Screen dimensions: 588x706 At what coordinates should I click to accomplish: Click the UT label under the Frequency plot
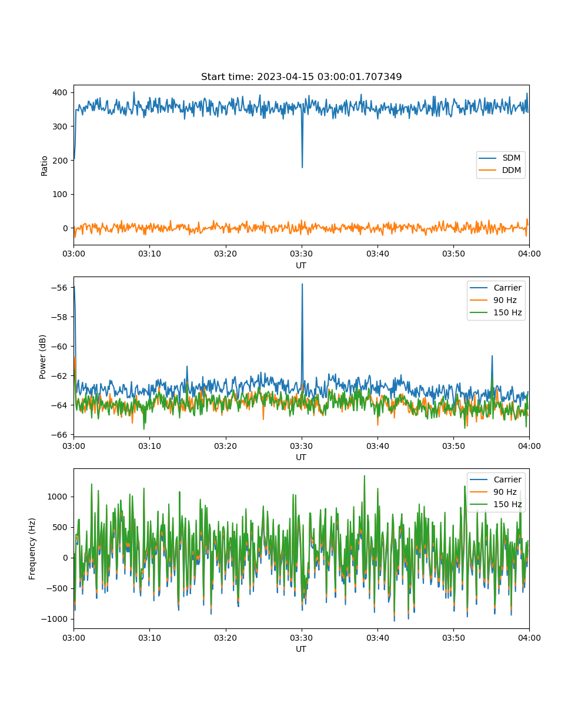(301, 649)
